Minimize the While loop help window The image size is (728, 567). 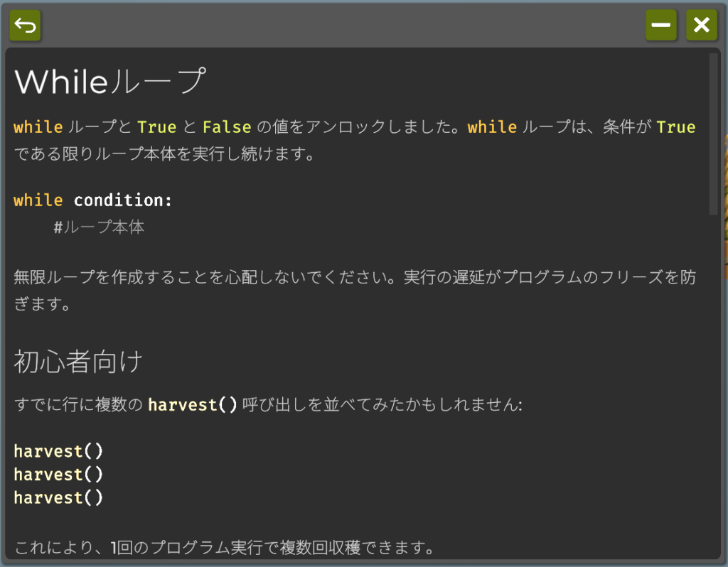[660, 25]
